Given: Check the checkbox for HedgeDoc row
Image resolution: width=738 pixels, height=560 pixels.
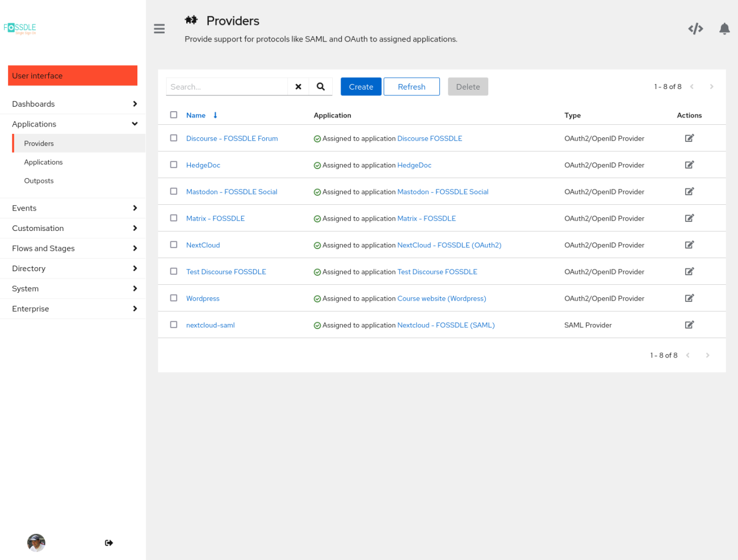Looking at the screenshot, I should tap(174, 165).
